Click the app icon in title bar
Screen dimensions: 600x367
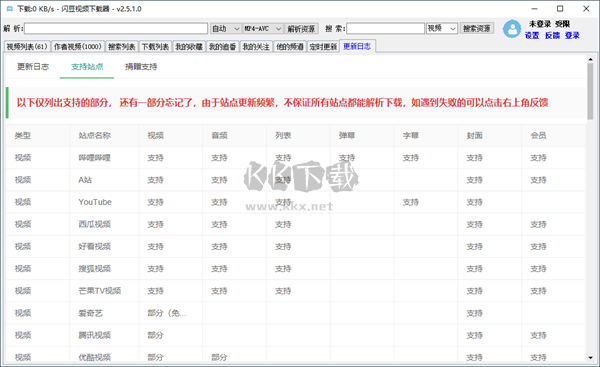(10, 8)
